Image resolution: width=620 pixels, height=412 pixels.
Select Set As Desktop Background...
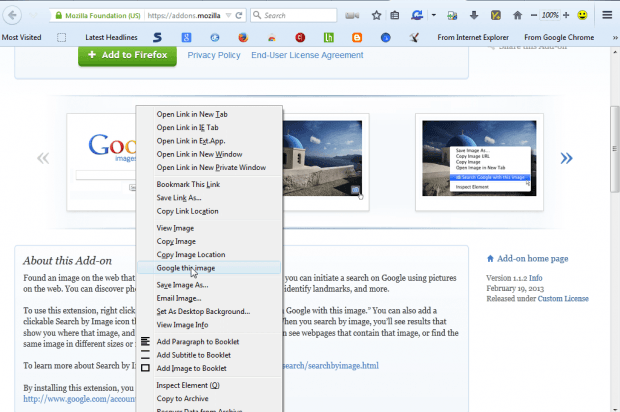pos(209,312)
